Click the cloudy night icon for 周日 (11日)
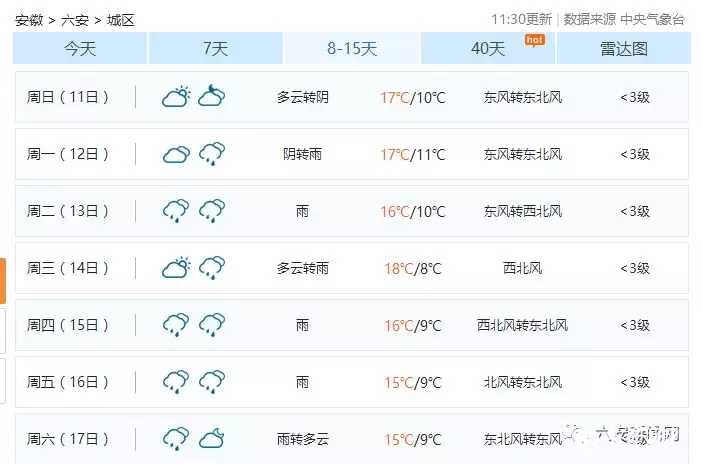 pyautogui.click(x=211, y=97)
